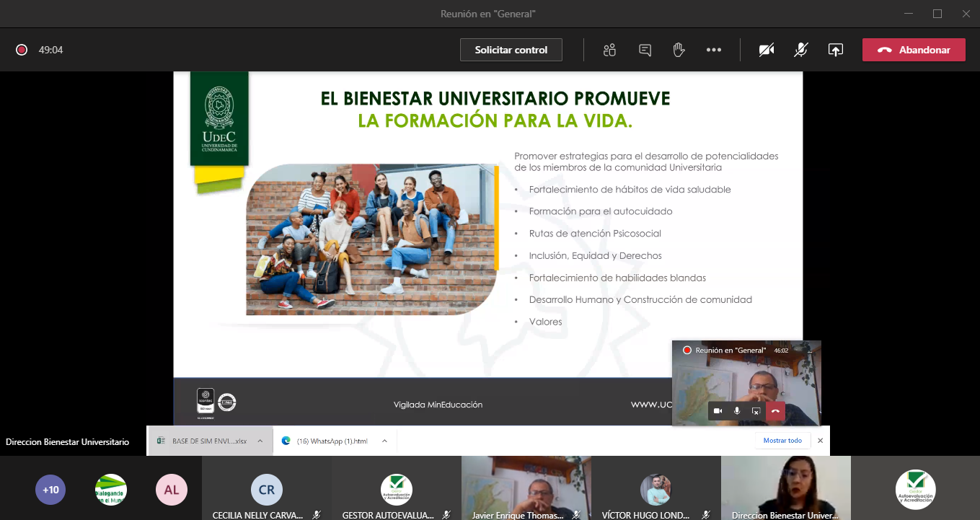This screenshot has height=520, width=980.
Task: Click the students photo on the slide
Action: [371, 239]
